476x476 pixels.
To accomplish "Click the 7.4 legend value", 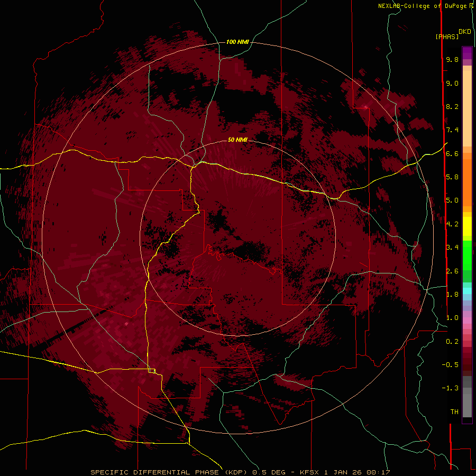I will point(452,130).
